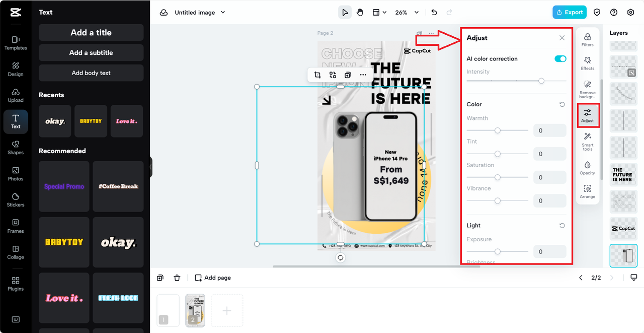Open keyboard shortcuts icon at sidebar bottom
Viewport: 644px width, 333px height.
click(16, 319)
